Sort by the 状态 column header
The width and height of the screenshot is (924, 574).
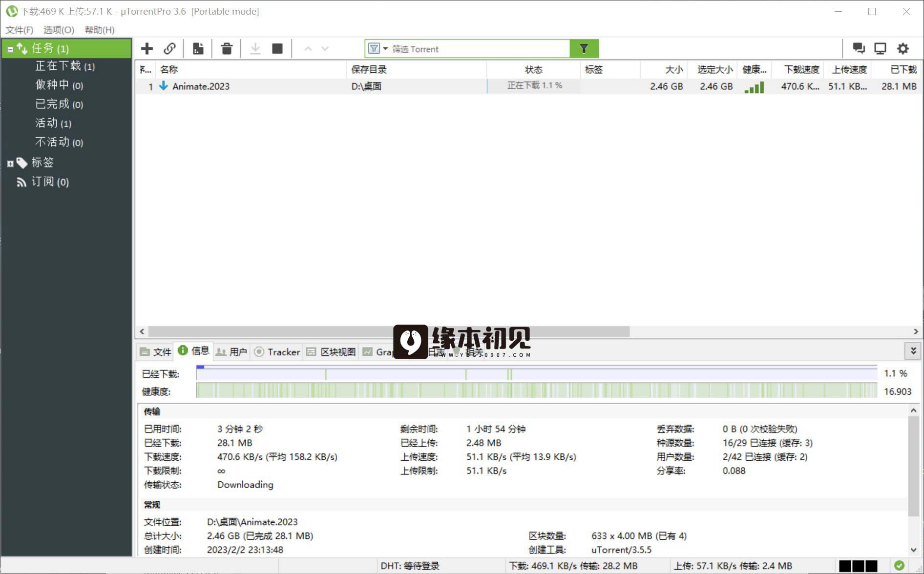click(x=533, y=69)
